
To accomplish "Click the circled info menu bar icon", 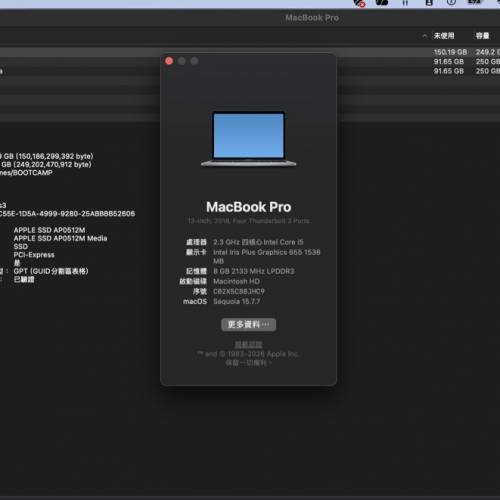I will 451,2.
